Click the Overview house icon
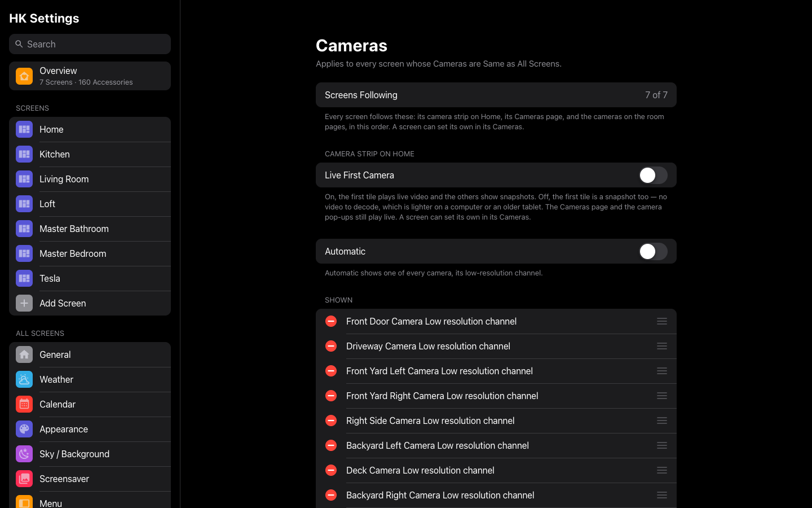Image resolution: width=812 pixels, height=508 pixels. coord(24,76)
